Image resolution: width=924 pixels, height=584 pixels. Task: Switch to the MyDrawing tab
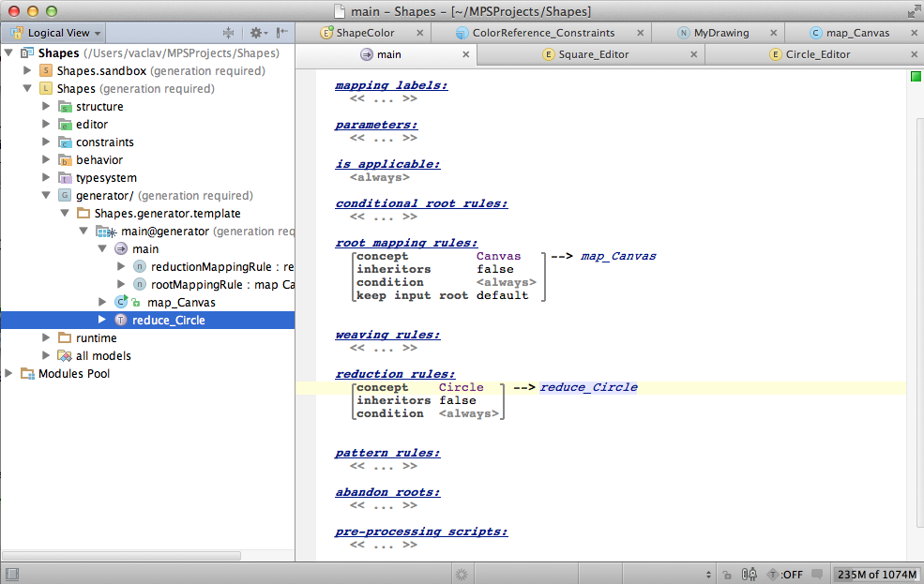click(720, 33)
